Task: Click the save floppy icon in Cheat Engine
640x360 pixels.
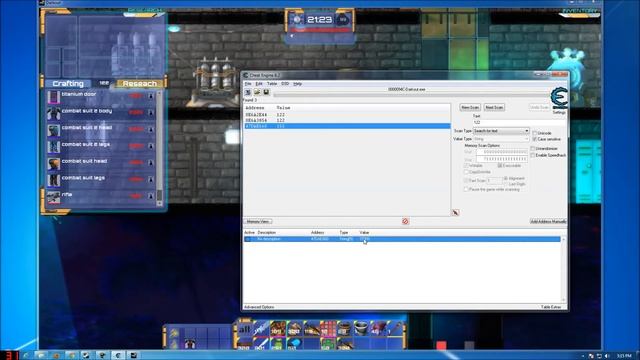Action: pos(266,92)
